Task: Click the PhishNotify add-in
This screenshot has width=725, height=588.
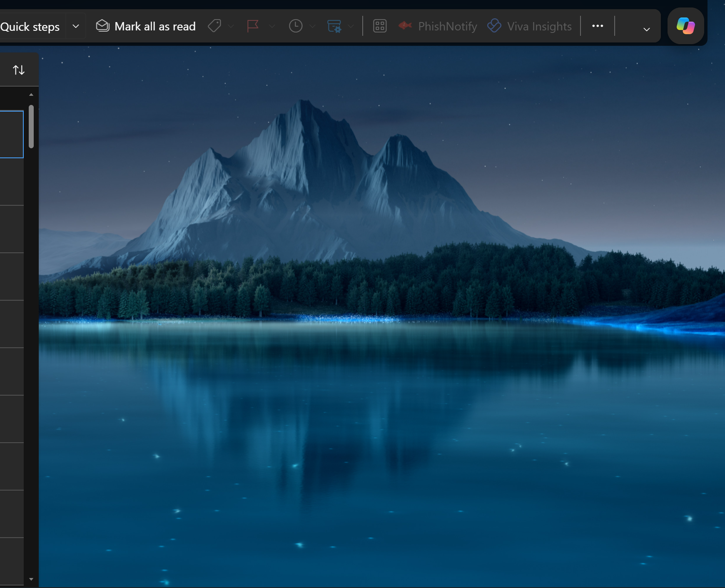Action: click(438, 26)
